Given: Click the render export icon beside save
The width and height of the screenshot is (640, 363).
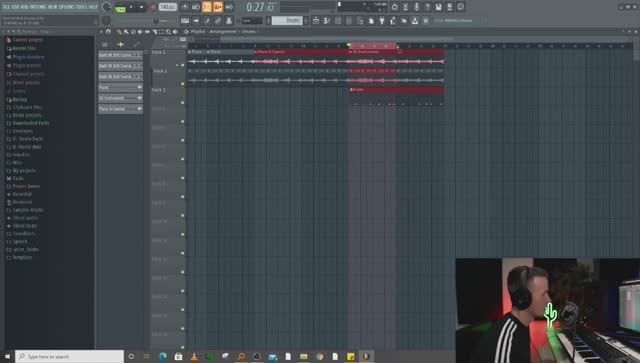Looking at the screenshot, I should pyautogui.click(x=449, y=7).
